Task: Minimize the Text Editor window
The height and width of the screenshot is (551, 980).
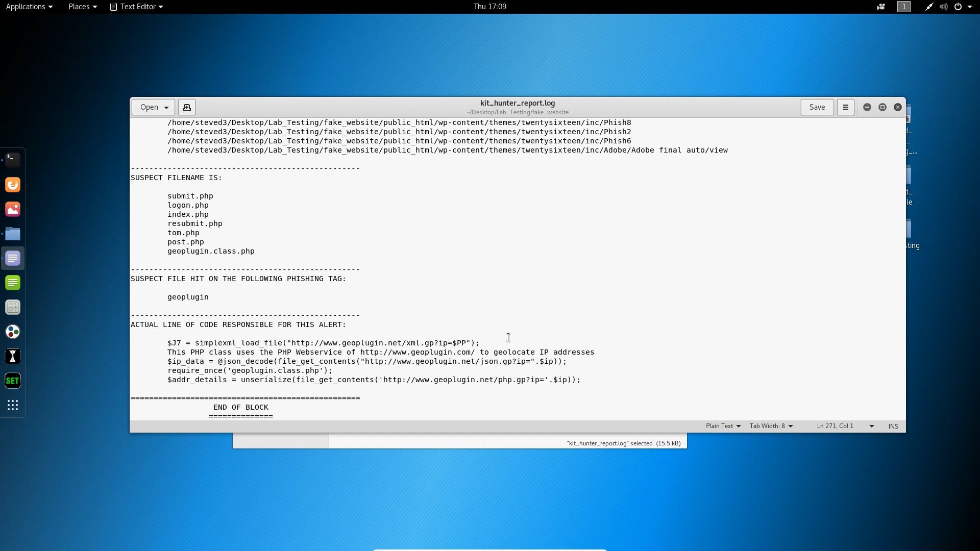Action: coord(867,107)
